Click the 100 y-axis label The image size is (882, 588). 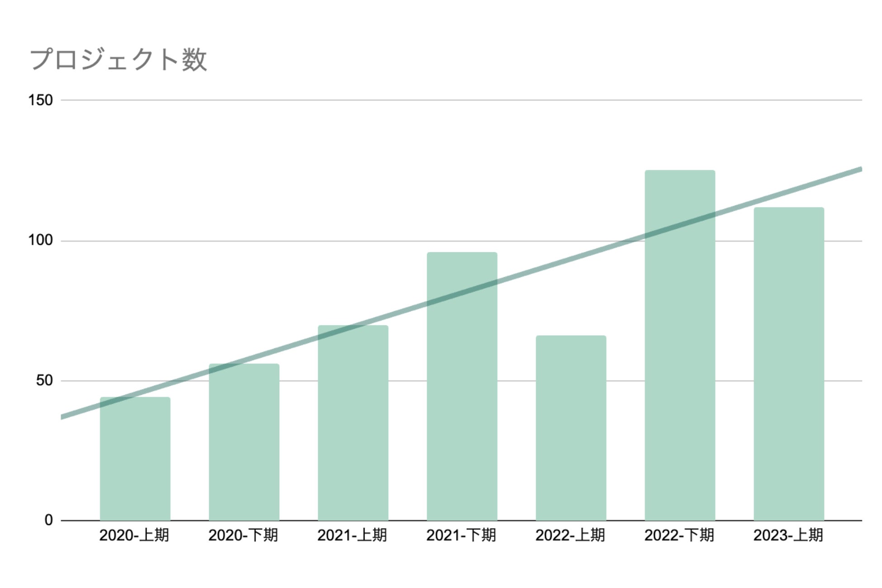tap(41, 240)
